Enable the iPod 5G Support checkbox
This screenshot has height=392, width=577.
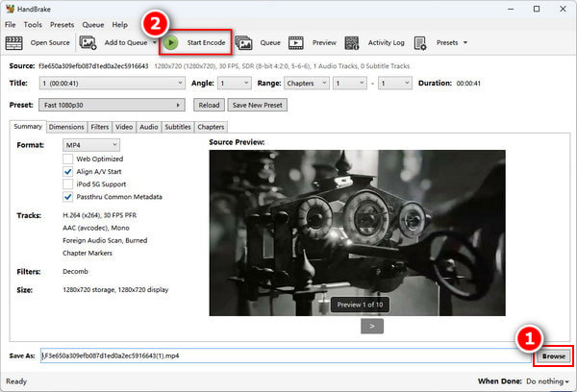[67, 184]
